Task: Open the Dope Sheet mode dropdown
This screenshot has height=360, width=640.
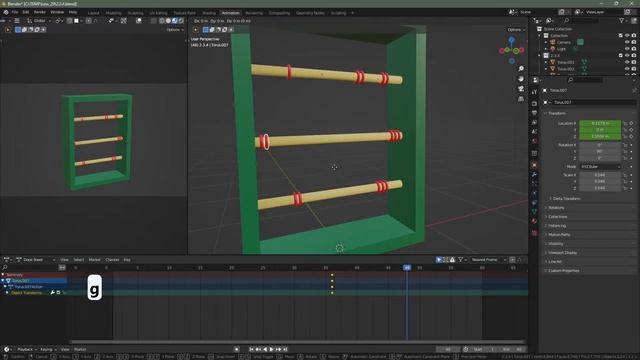Action: (x=36, y=260)
